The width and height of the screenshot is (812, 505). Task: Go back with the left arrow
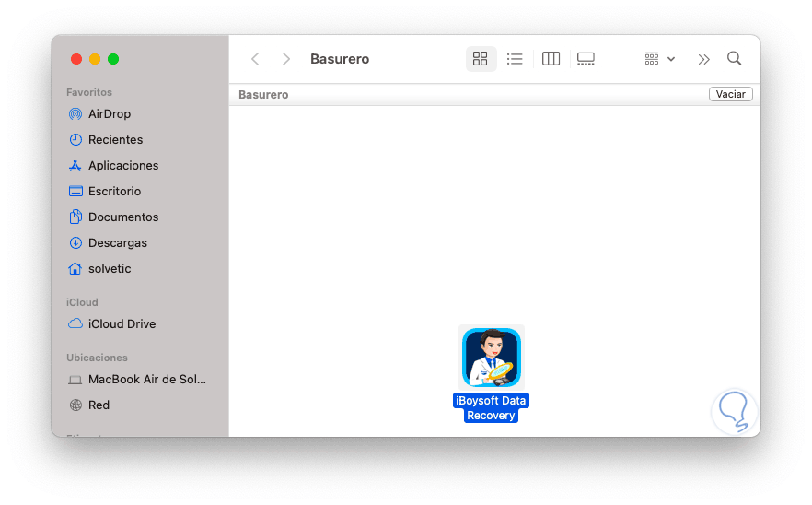255,59
